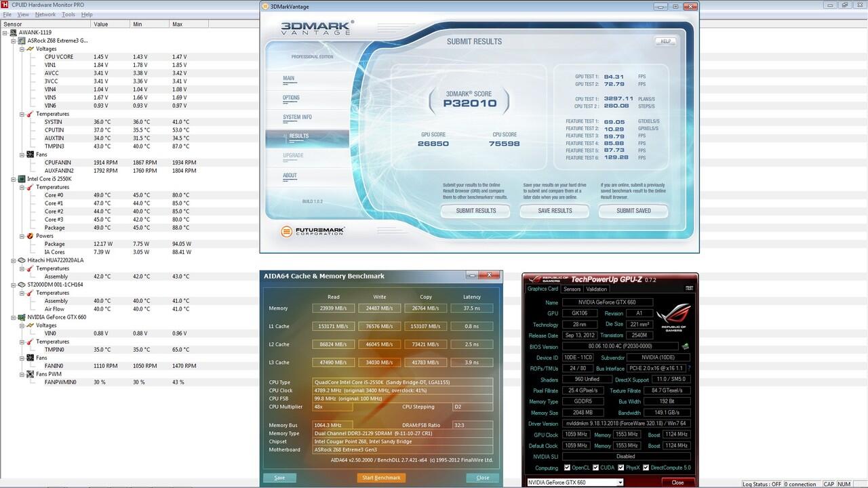Click the ASRock Temperatures thermometer icon
The image size is (868, 488).
tap(30, 114)
